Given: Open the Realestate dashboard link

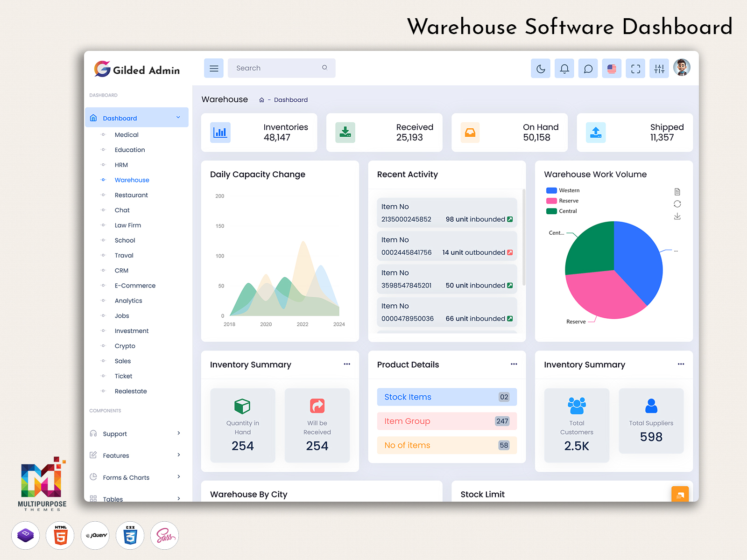Looking at the screenshot, I should click(x=131, y=391).
